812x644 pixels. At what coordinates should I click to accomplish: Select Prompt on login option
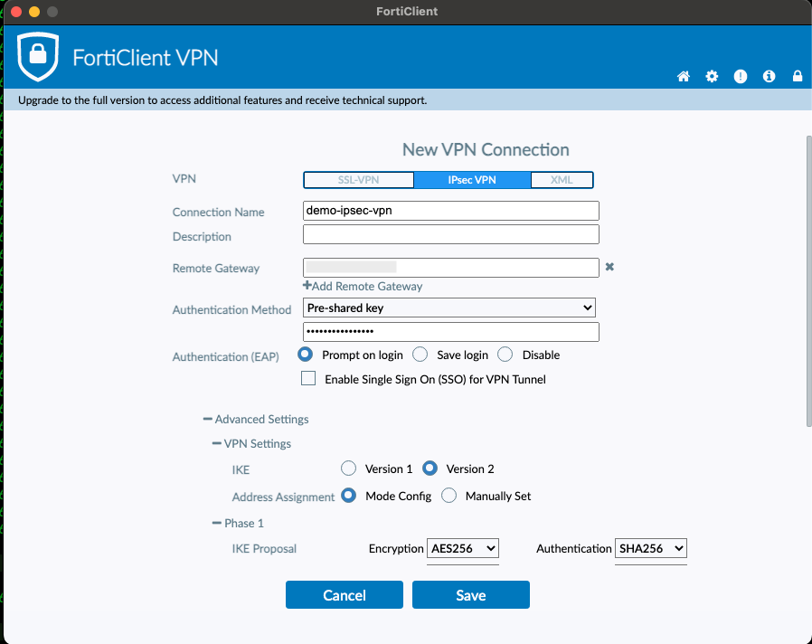point(305,355)
